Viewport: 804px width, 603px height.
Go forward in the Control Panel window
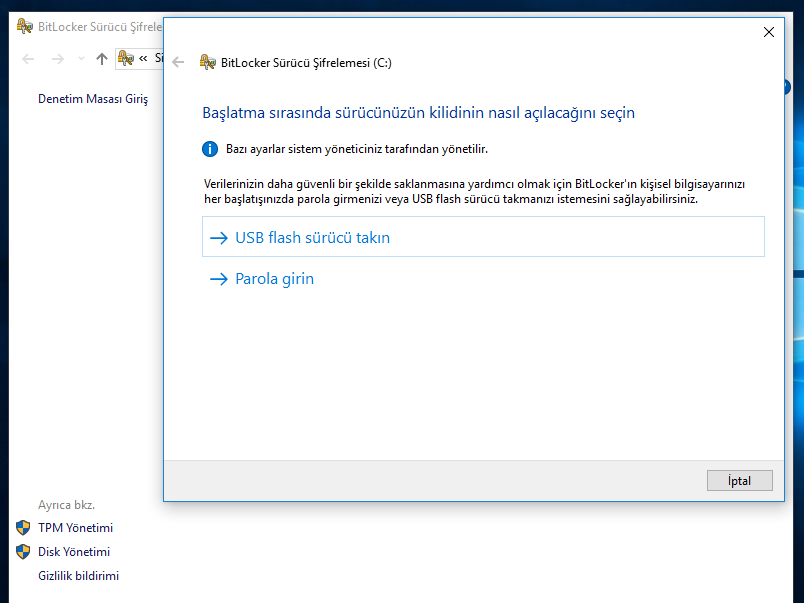pos(58,59)
